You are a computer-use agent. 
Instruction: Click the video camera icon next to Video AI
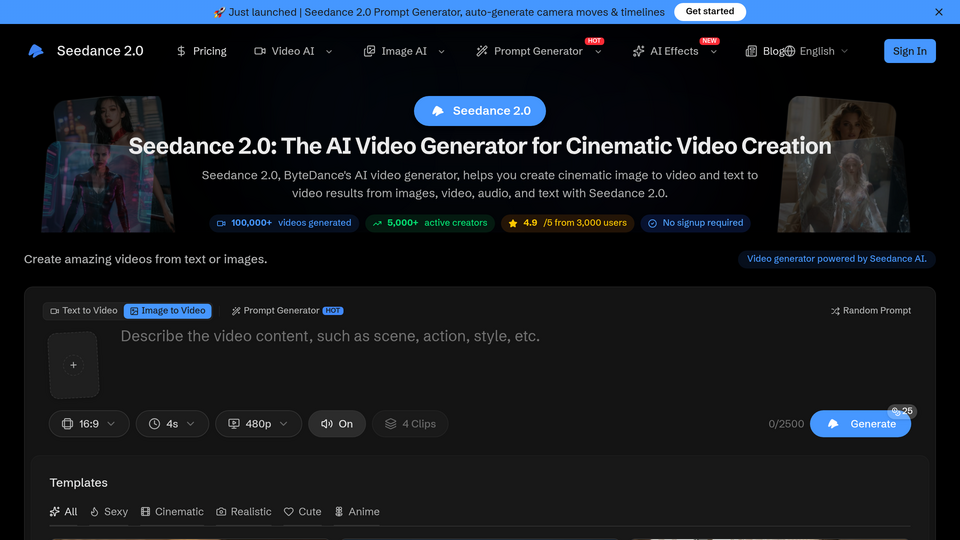click(x=260, y=51)
